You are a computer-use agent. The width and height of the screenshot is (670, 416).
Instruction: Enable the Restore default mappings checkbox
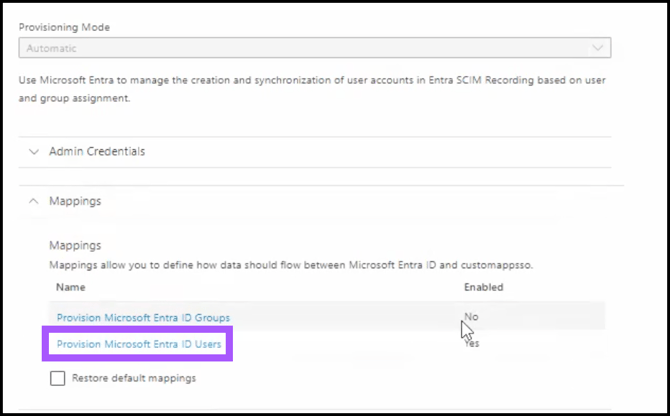pyautogui.click(x=57, y=378)
